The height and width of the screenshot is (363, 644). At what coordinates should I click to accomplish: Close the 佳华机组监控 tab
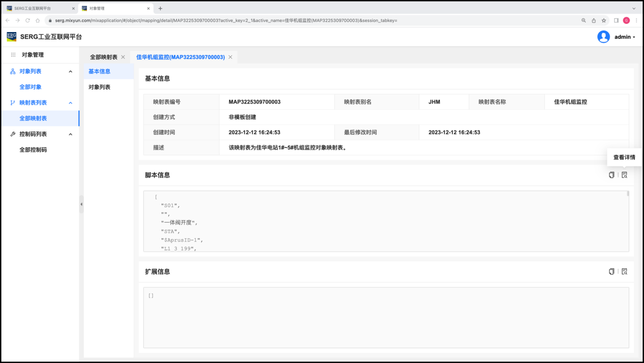[x=230, y=57]
